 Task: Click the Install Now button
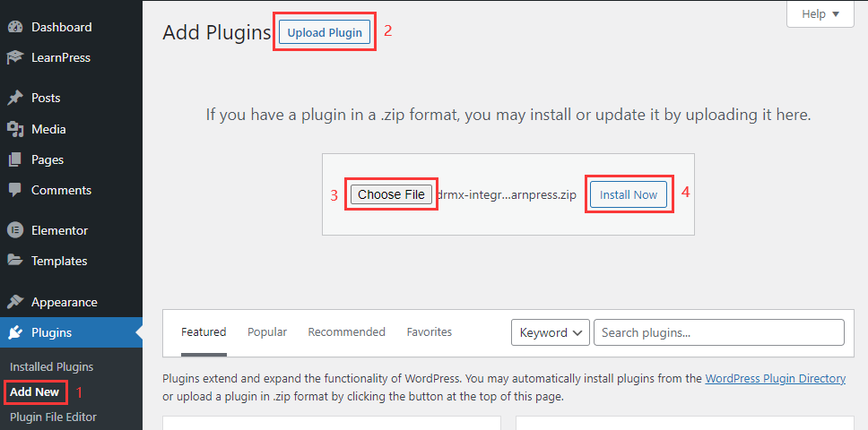pyautogui.click(x=628, y=194)
